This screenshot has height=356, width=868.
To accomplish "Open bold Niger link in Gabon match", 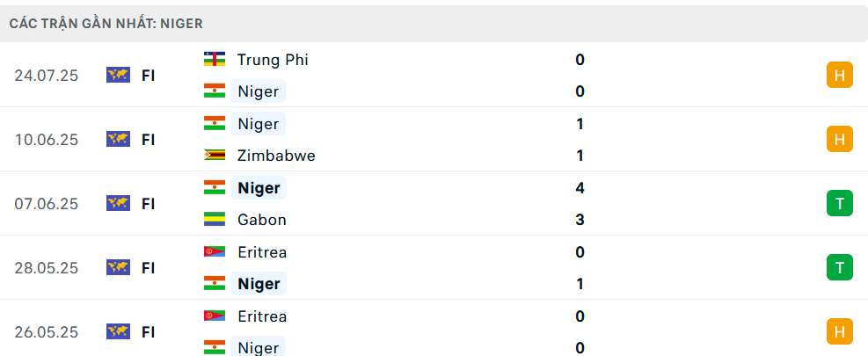I will coord(259,188).
